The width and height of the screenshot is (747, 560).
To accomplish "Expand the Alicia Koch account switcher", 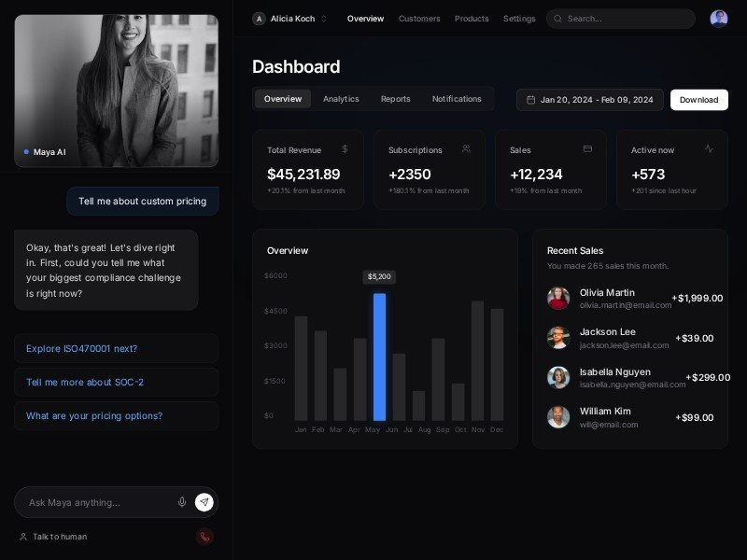I will pyautogui.click(x=290, y=19).
